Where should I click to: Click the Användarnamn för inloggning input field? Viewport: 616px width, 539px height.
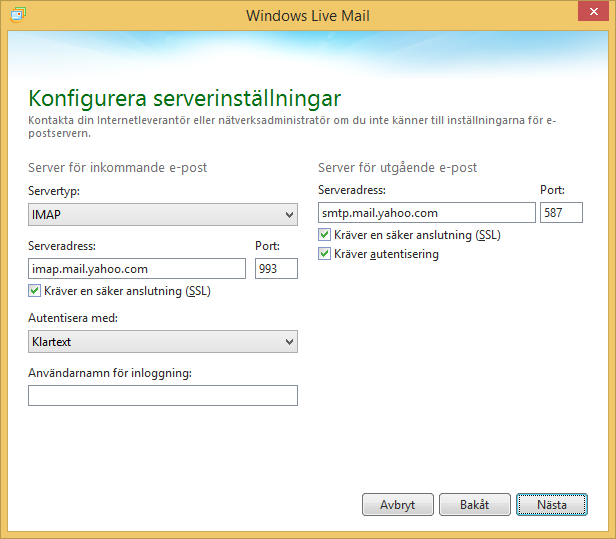(x=163, y=395)
